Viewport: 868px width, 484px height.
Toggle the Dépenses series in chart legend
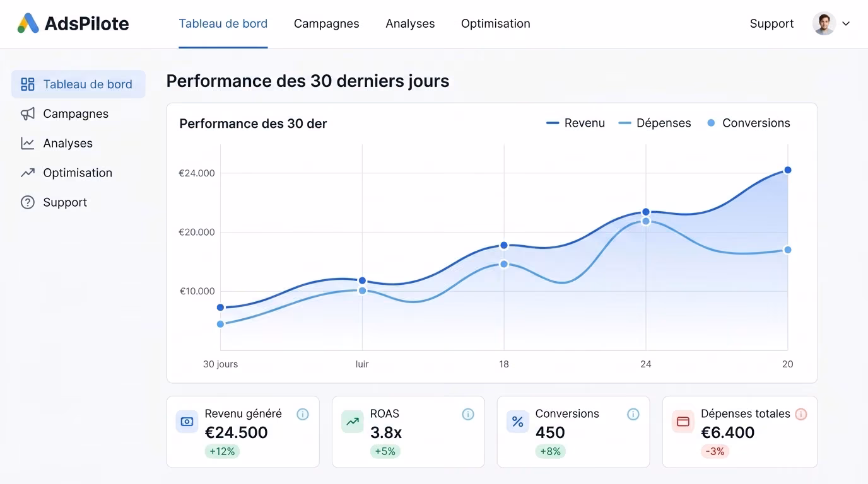pyautogui.click(x=655, y=123)
